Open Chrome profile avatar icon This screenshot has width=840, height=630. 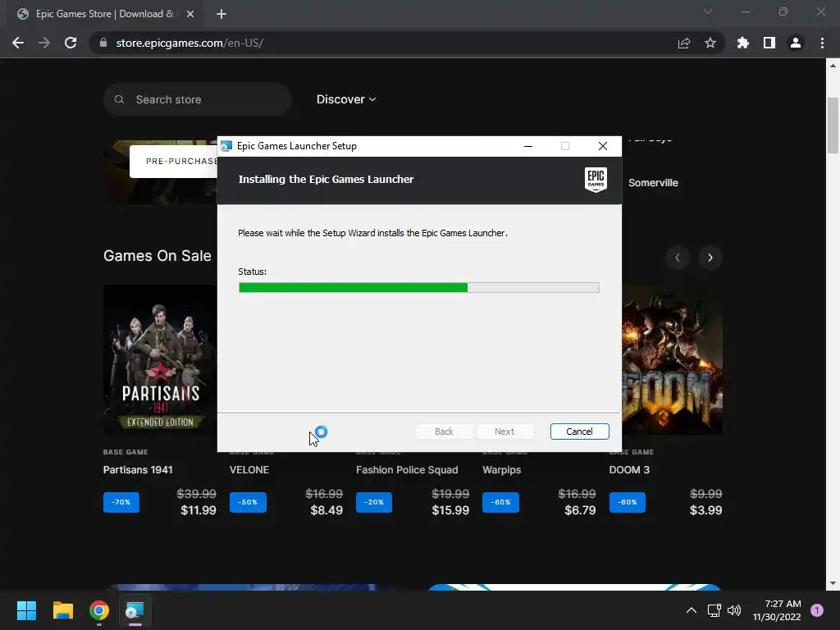tap(796, 43)
